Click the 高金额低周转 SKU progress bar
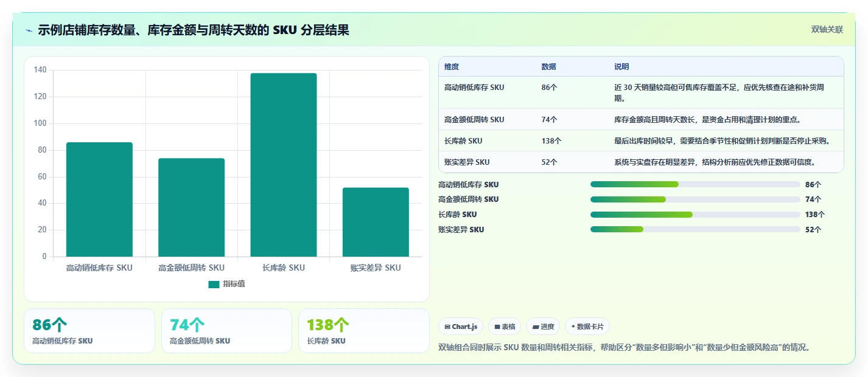The height and width of the screenshot is (377, 868). click(695, 199)
